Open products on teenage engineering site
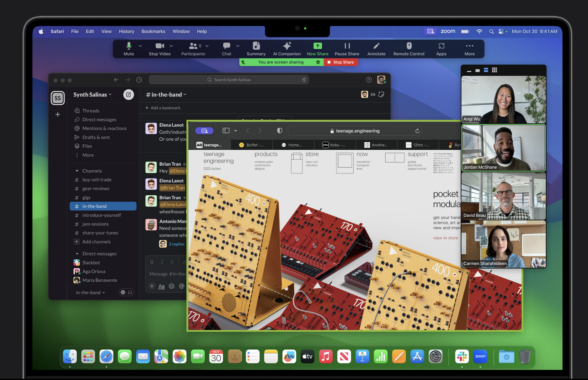 pos(266,154)
